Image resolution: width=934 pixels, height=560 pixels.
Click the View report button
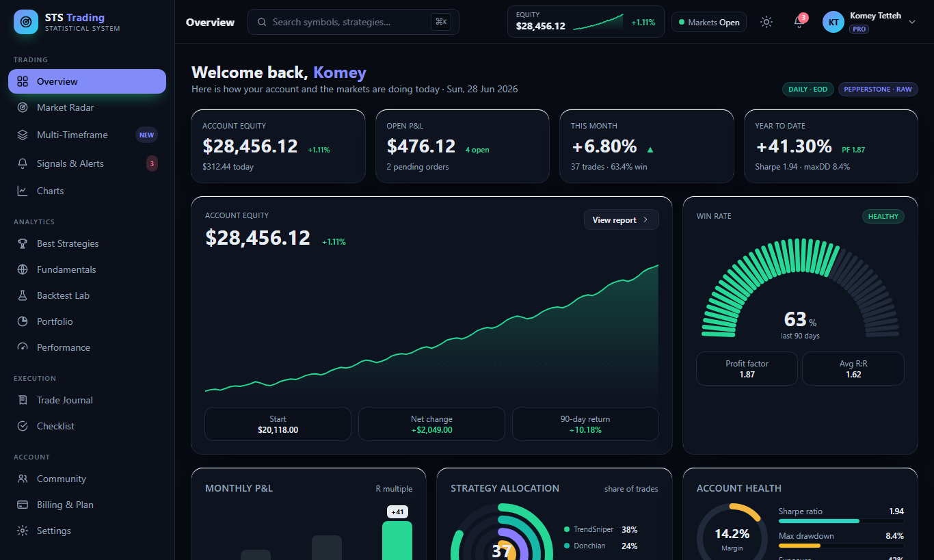click(x=622, y=219)
